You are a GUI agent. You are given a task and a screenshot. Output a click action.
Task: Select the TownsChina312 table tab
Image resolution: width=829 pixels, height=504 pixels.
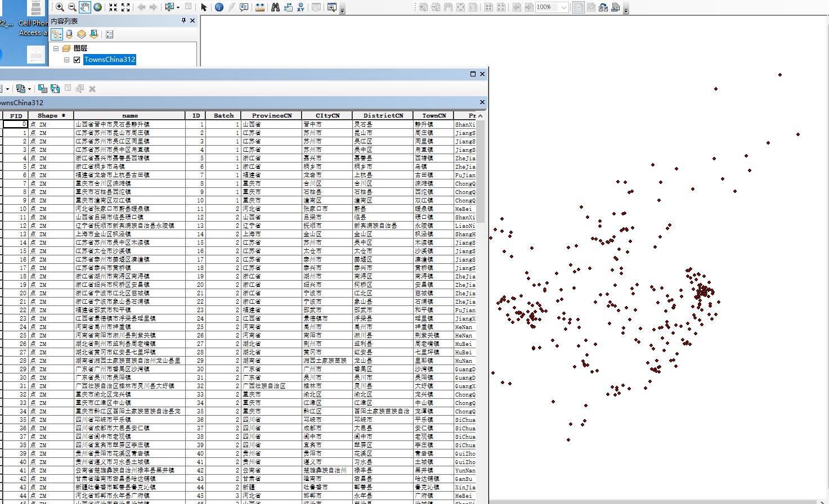pyautogui.click(x=21, y=103)
